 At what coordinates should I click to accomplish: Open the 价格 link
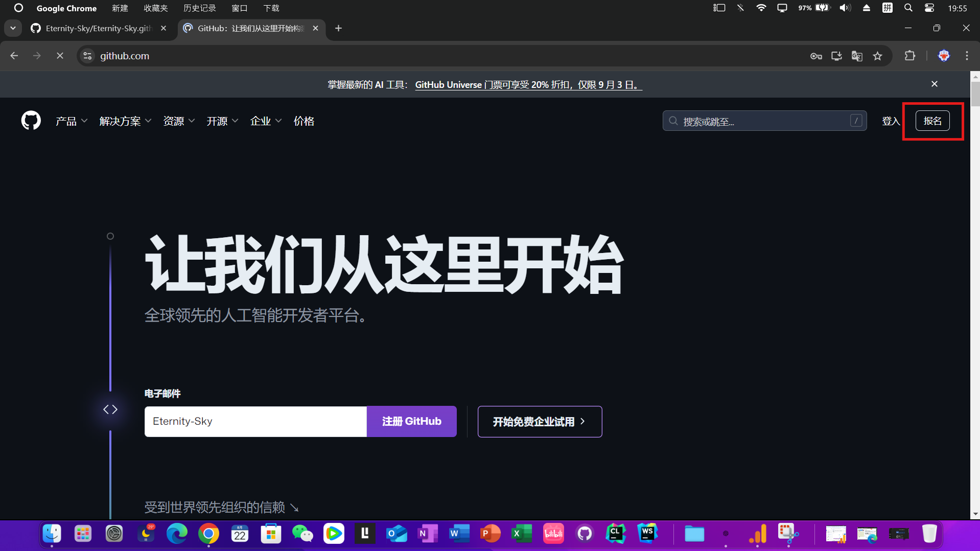(x=304, y=121)
